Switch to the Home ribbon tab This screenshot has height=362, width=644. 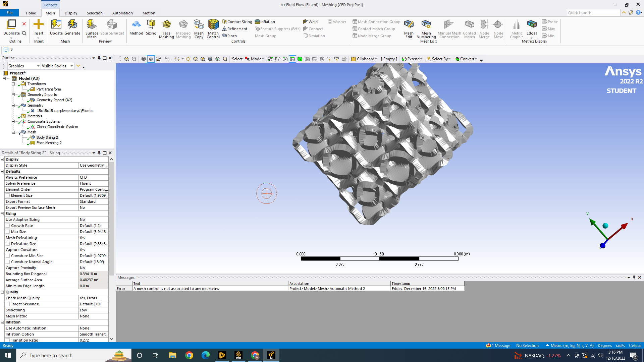[31, 13]
